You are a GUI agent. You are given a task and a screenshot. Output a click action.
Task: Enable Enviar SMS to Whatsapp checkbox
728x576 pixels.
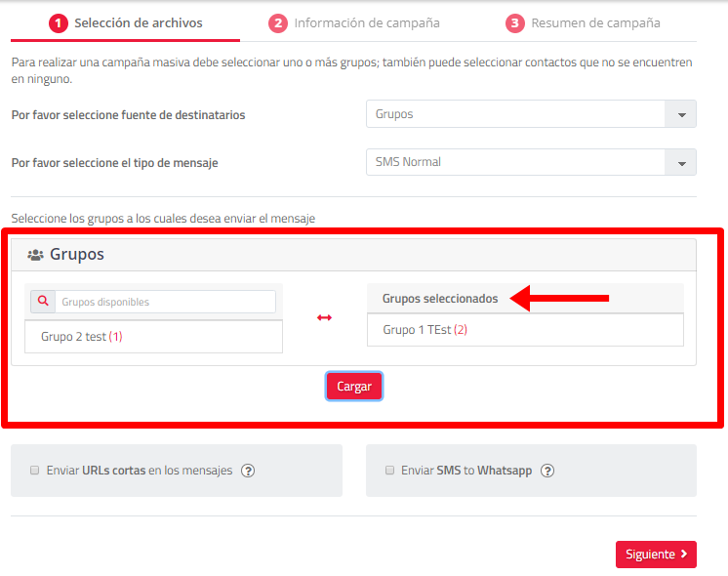coord(389,471)
